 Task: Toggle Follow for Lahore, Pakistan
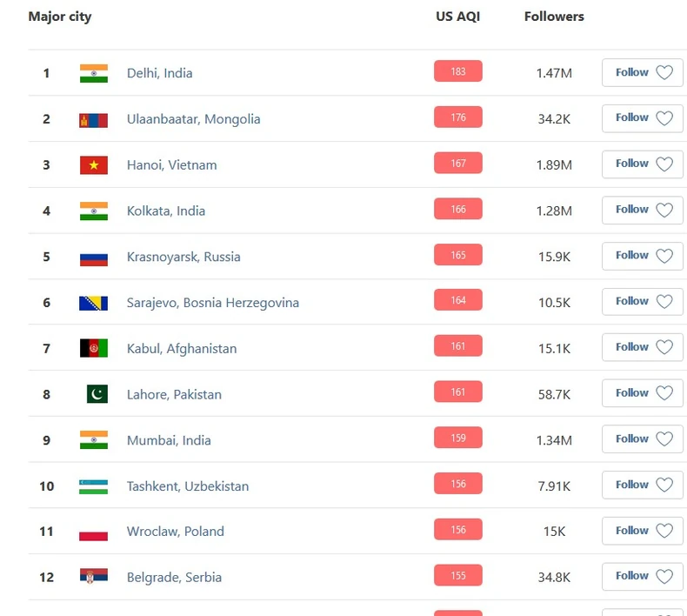pyautogui.click(x=643, y=393)
